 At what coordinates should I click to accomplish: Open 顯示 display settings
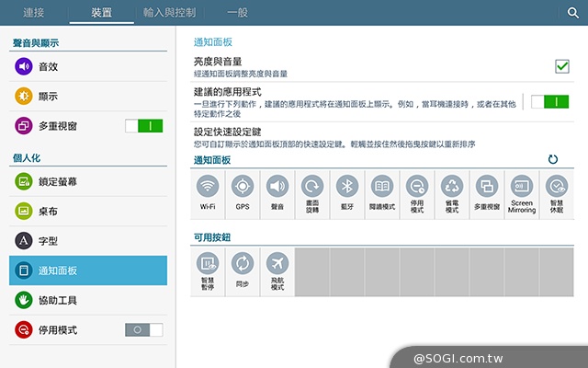coord(88,96)
